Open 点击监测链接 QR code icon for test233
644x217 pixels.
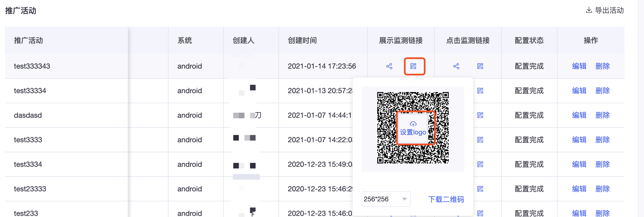tap(480, 213)
